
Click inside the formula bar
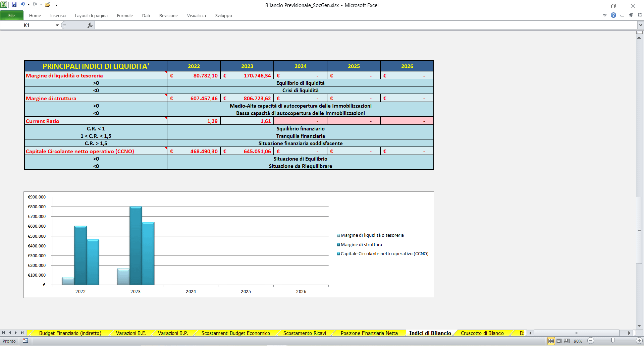point(366,25)
